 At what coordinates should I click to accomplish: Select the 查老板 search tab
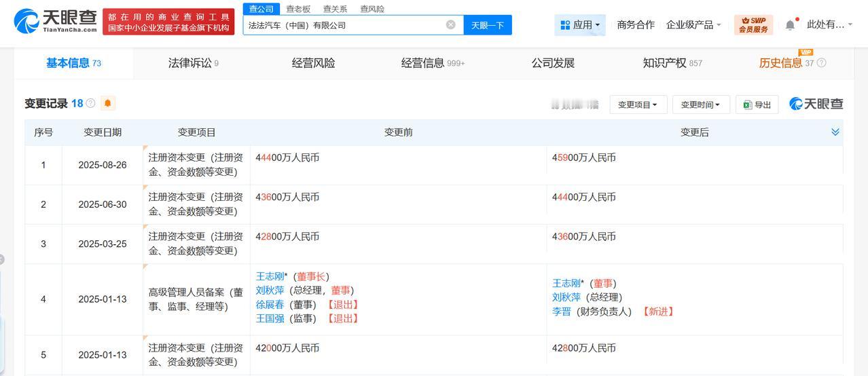point(298,9)
